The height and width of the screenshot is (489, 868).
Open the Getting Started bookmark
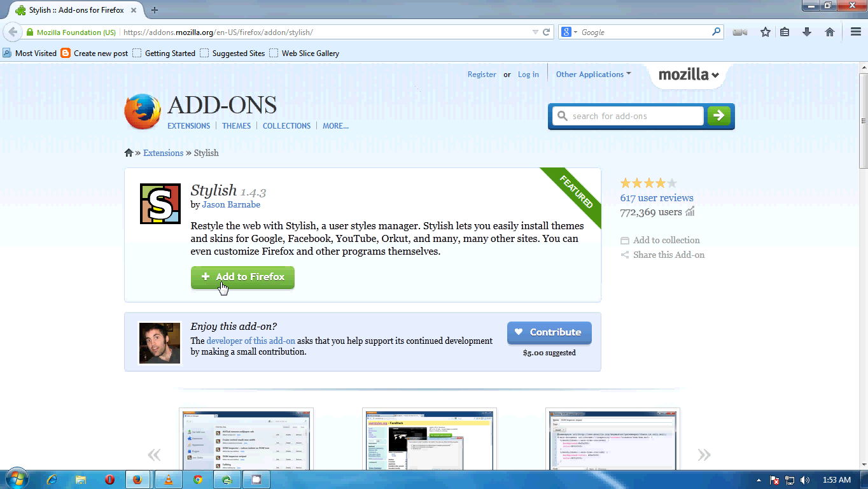click(x=164, y=53)
